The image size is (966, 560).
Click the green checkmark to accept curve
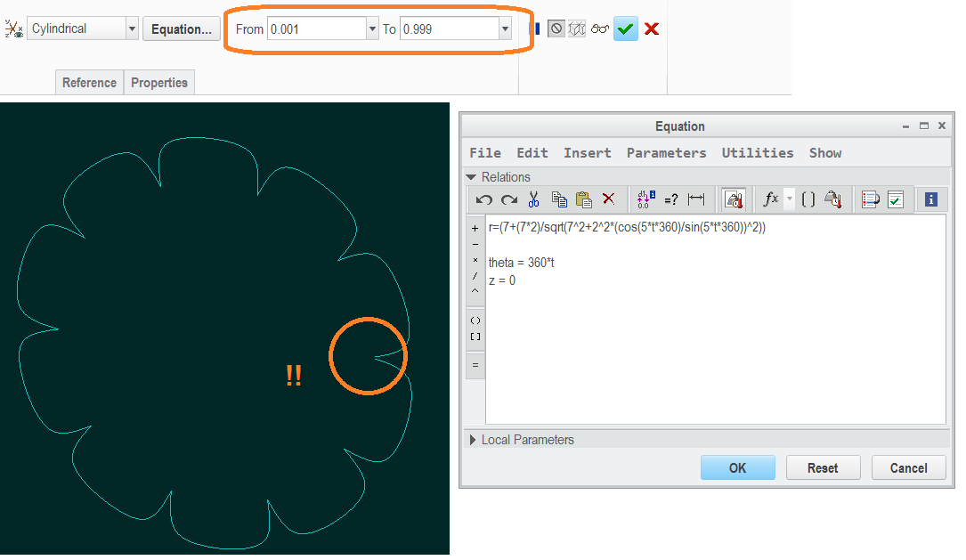(625, 29)
